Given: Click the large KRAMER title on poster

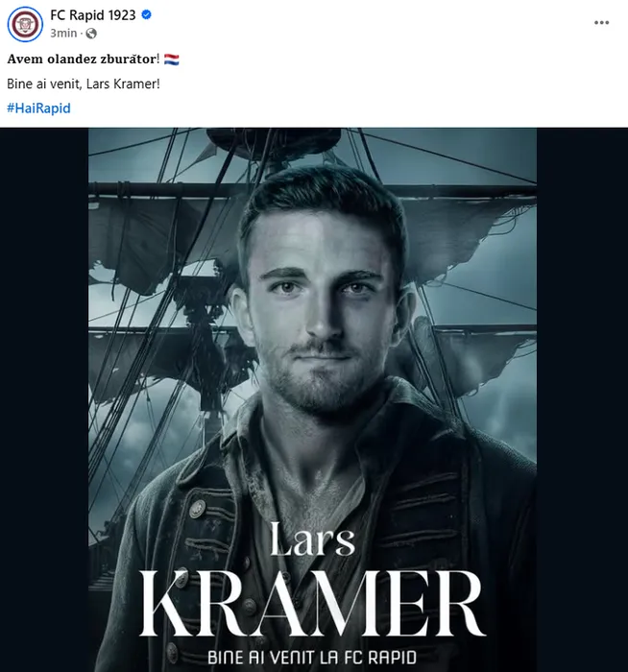Looking at the screenshot, I should tap(312, 604).
